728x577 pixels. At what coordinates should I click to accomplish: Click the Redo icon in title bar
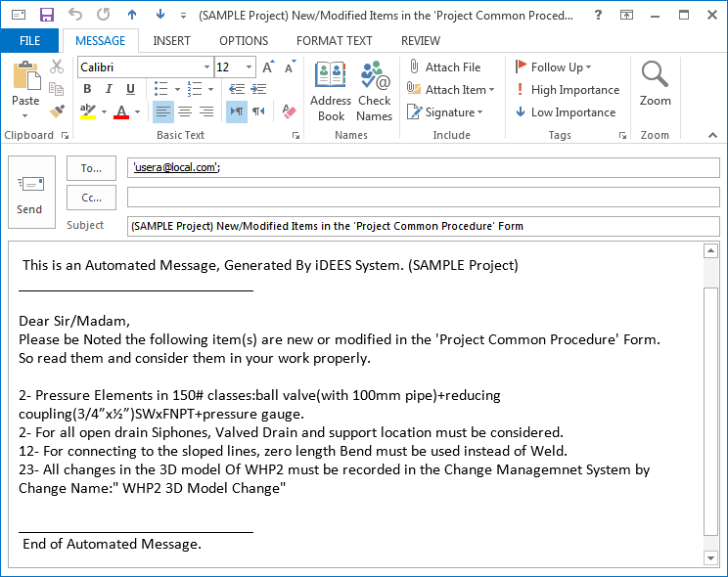point(104,15)
